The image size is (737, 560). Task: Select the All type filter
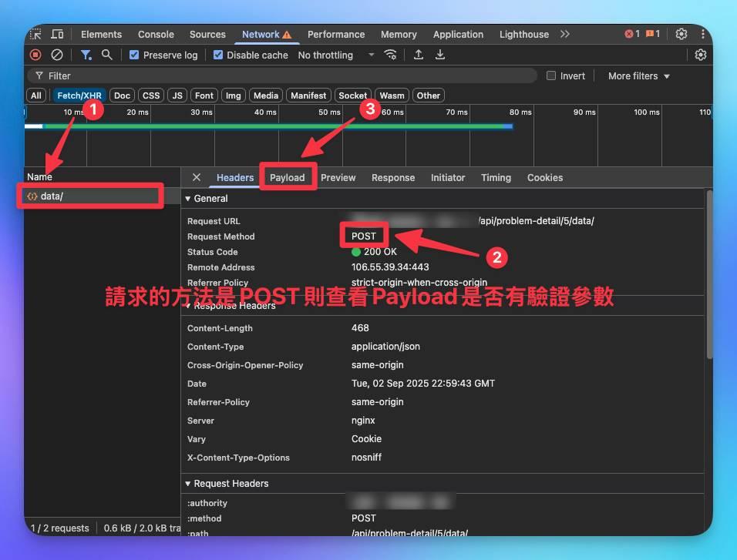click(x=35, y=96)
